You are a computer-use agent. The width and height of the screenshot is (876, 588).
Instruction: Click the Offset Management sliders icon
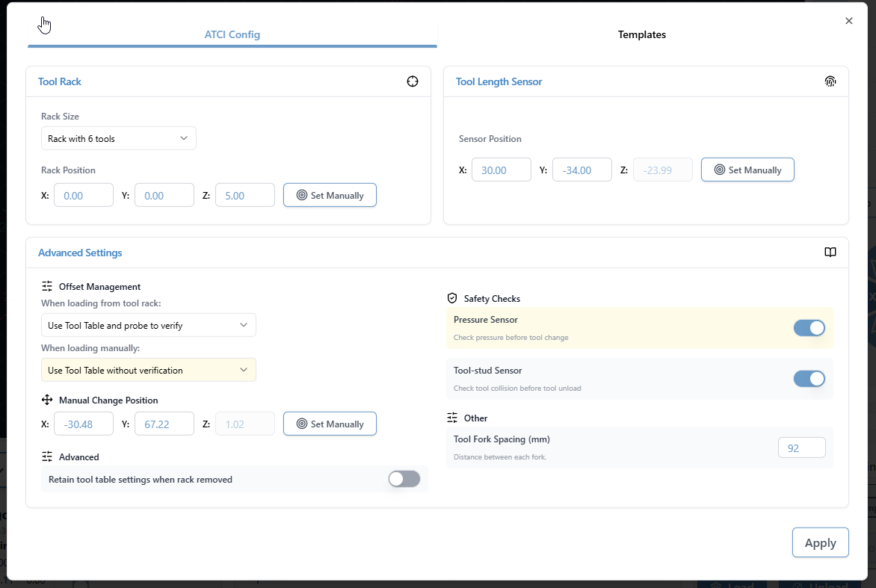pyautogui.click(x=47, y=286)
